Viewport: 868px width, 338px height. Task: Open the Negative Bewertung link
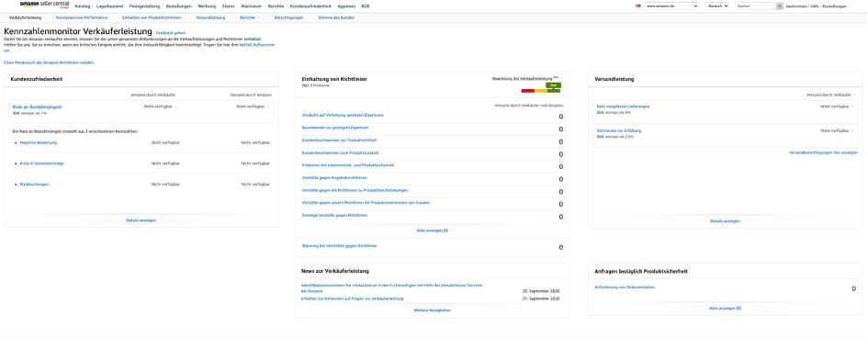[39, 142]
